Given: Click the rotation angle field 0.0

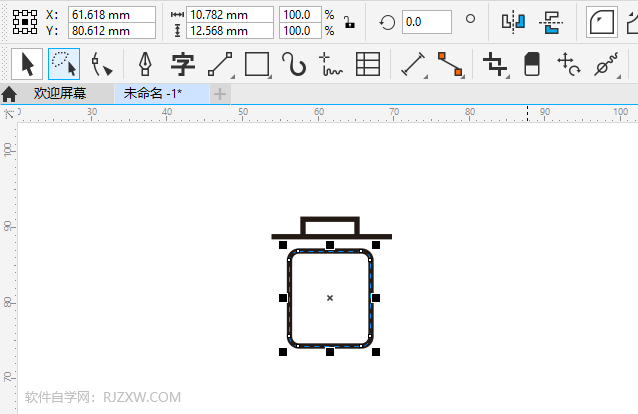Looking at the screenshot, I should coord(427,22).
